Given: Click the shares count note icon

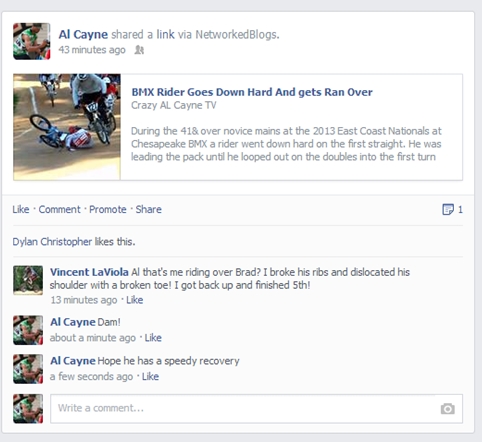Looking at the screenshot, I should coord(448,210).
